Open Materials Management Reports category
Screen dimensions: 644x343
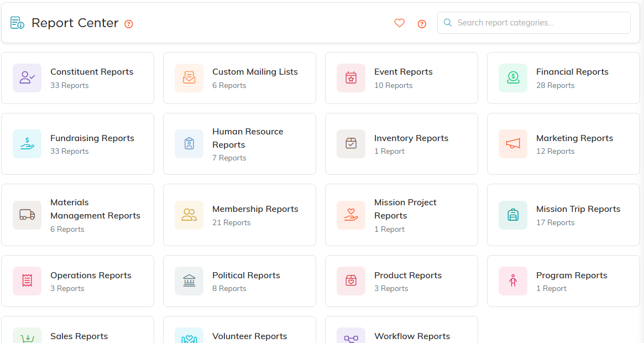tap(77, 215)
